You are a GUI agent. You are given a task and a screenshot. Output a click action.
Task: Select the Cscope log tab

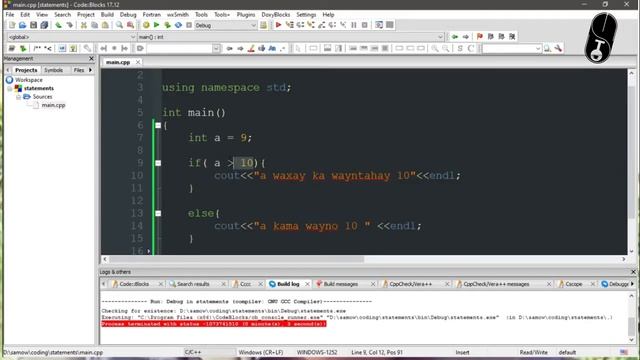573,284
